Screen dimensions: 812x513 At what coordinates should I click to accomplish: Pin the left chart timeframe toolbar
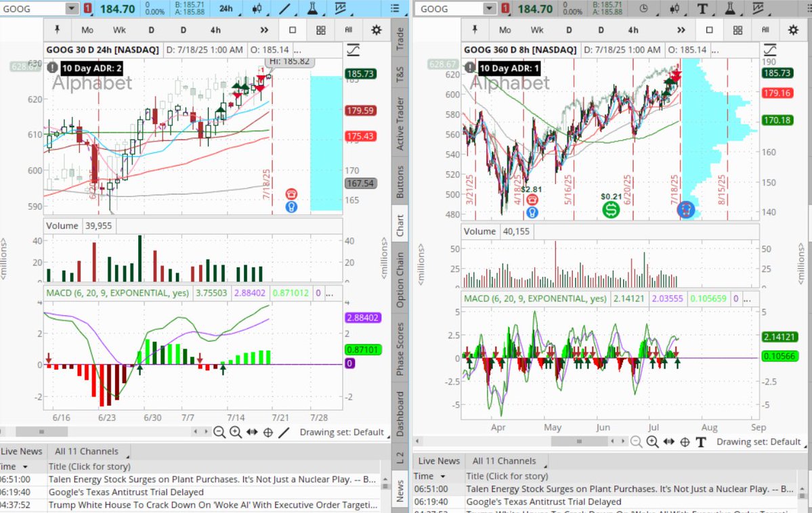tap(58, 30)
